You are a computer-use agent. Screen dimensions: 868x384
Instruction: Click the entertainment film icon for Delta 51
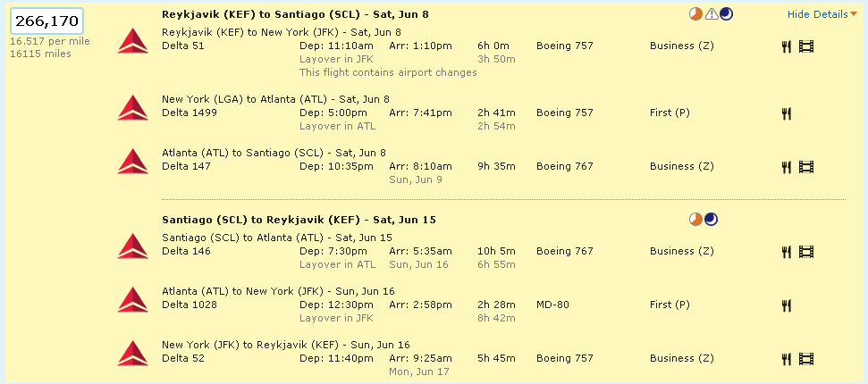tap(805, 46)
